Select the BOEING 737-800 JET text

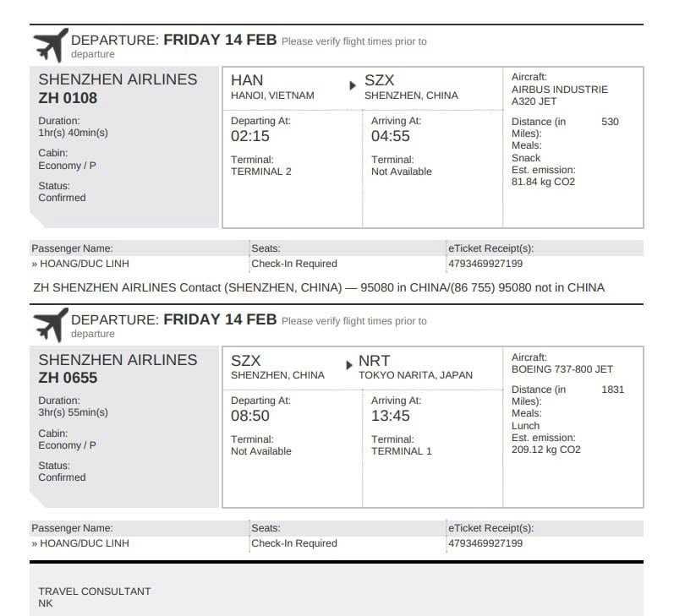coord(562,369)
